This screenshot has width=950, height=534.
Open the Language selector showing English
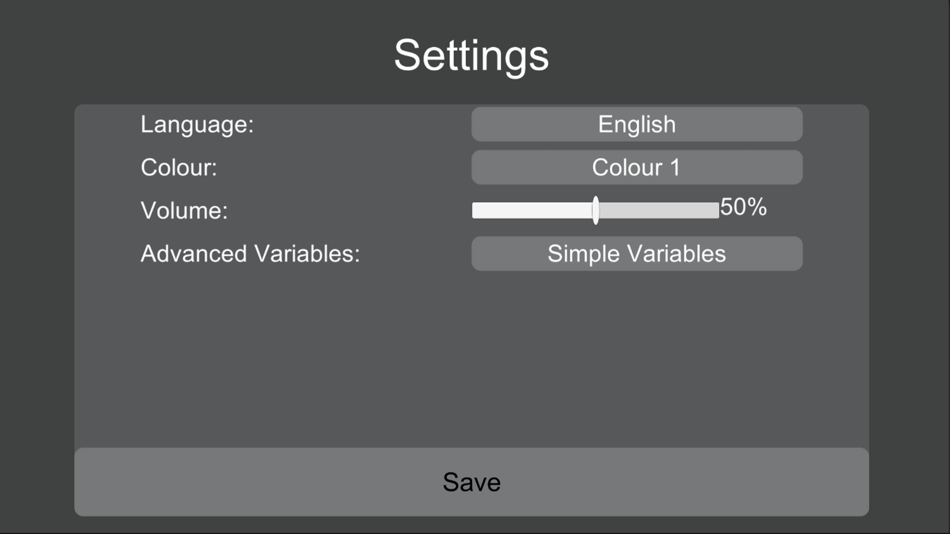tap(636, 125)
